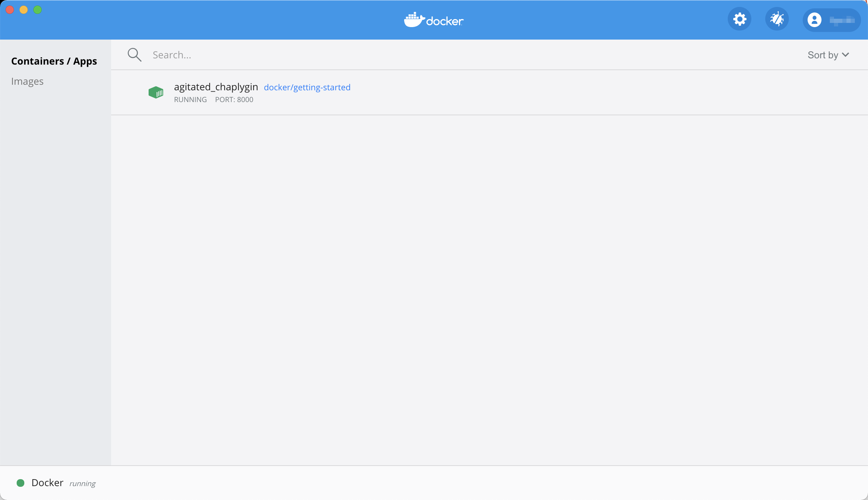
Task: Click the Docker whale logo
Action: click(434, 20)
